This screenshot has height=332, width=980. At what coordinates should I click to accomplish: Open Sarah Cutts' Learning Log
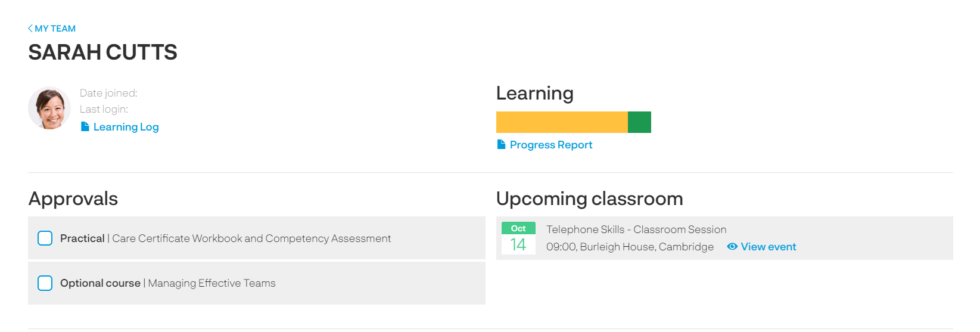point(126,126)
